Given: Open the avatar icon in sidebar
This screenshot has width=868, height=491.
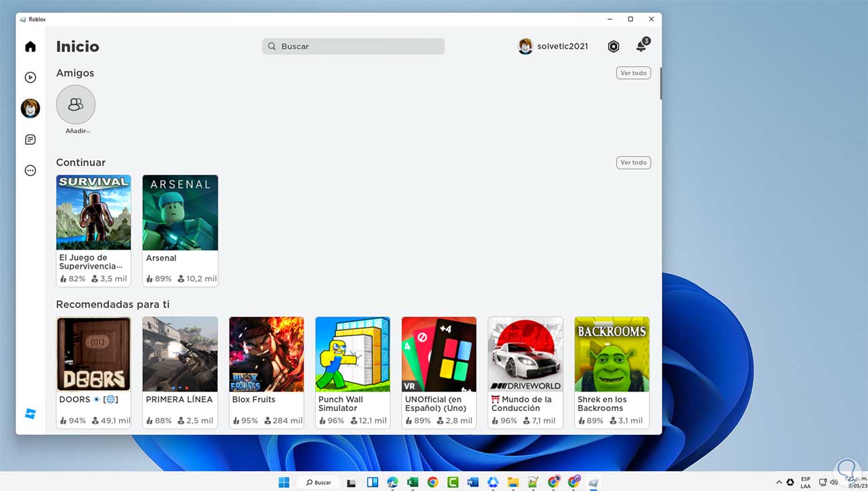Looking at the screenshot, I should point(30,108).
